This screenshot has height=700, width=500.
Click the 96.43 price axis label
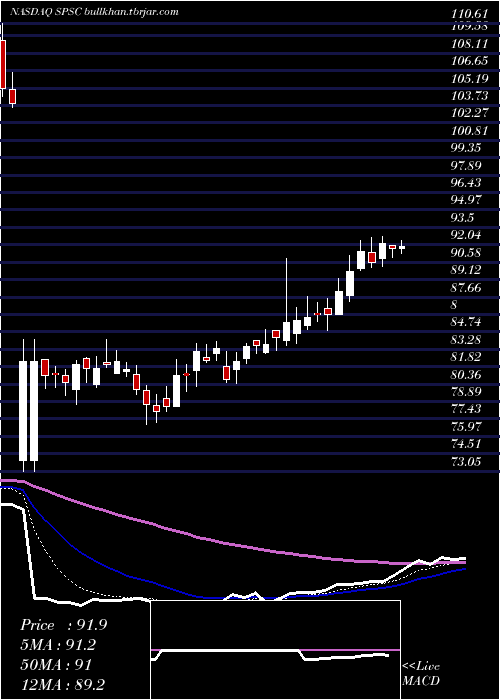tap(466, 183)
